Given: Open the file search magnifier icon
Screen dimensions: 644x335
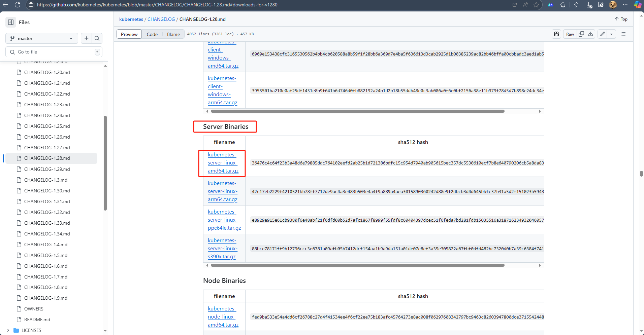Looking at the screenshot, I should (x=97, y=38).
